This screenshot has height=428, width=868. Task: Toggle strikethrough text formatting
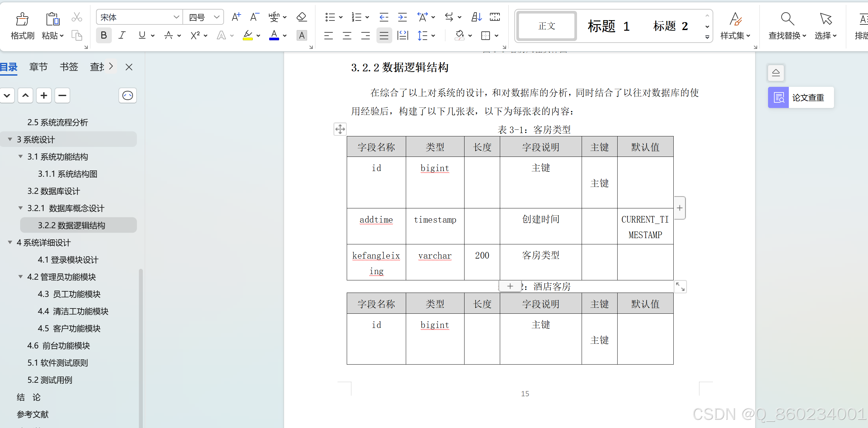tap(169, 35)
